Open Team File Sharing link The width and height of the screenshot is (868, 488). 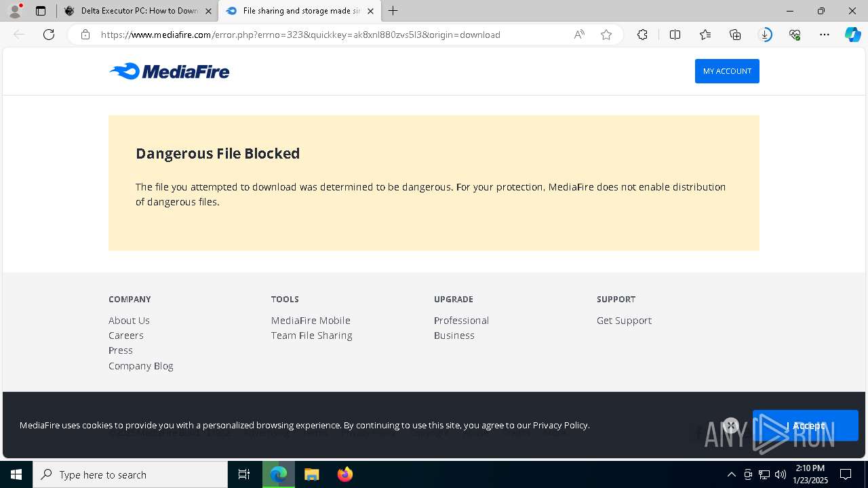[x=312, y=335]
